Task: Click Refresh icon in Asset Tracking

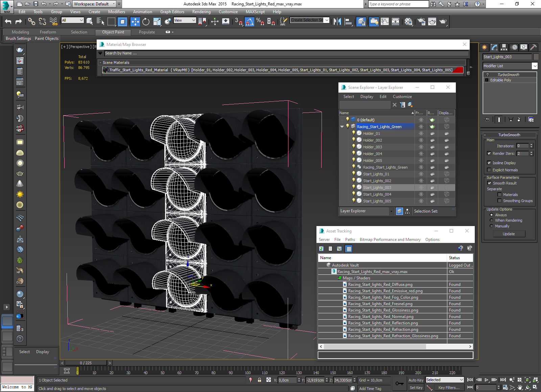Action: click(x=321, y=249)
